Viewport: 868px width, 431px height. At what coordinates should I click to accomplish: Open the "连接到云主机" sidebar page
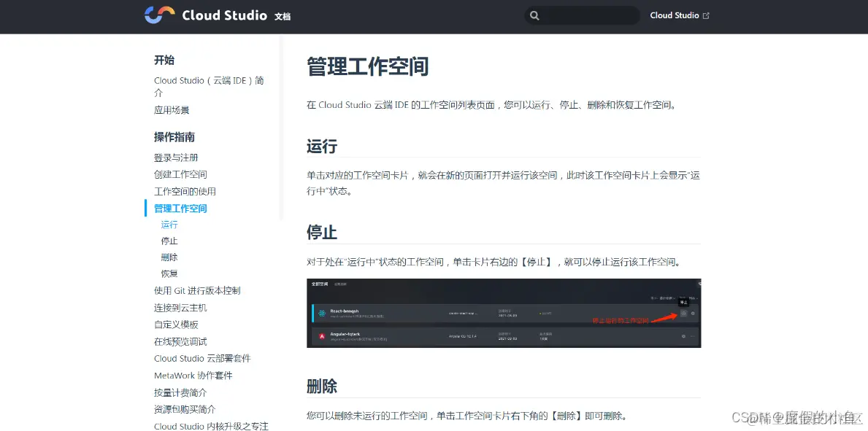[x=180, y=308]
